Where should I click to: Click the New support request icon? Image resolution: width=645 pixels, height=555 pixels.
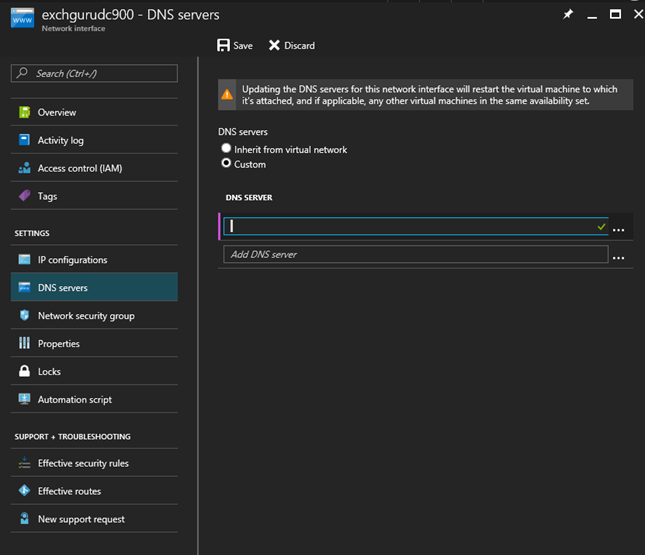(24, 518)
